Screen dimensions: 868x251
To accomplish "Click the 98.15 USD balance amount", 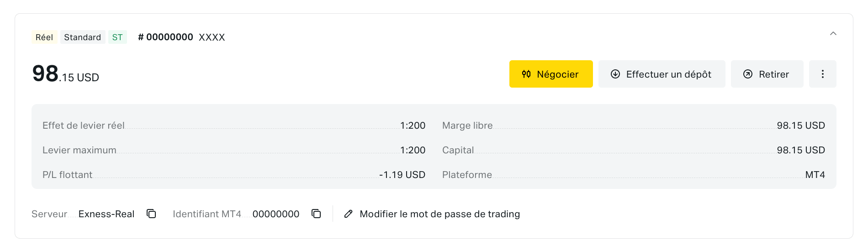I will coord(66,74).
